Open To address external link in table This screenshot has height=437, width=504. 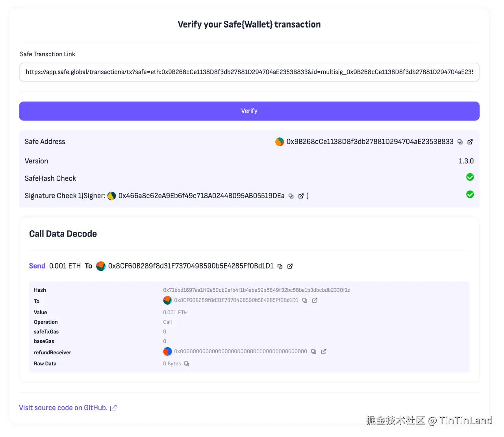click(315, 300)
